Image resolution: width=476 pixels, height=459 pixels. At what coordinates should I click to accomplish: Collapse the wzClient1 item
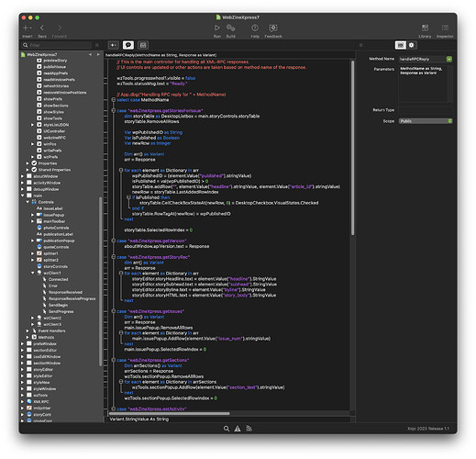(32, 273)
